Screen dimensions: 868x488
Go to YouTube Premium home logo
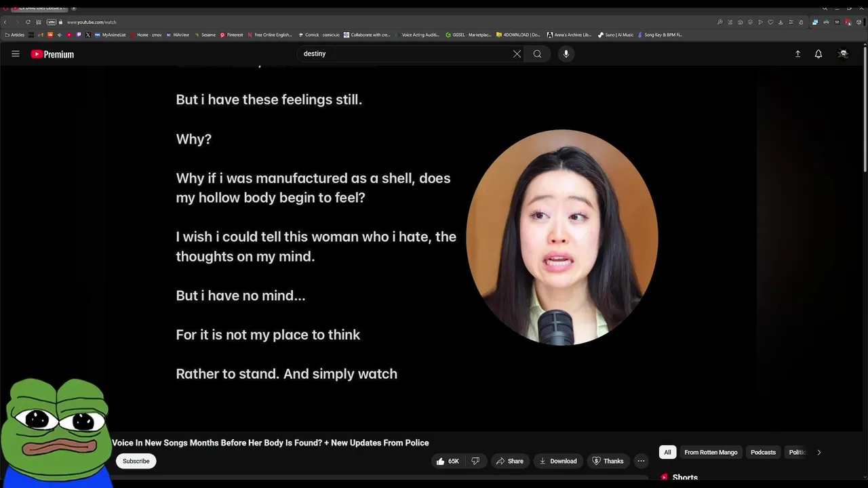52,54
